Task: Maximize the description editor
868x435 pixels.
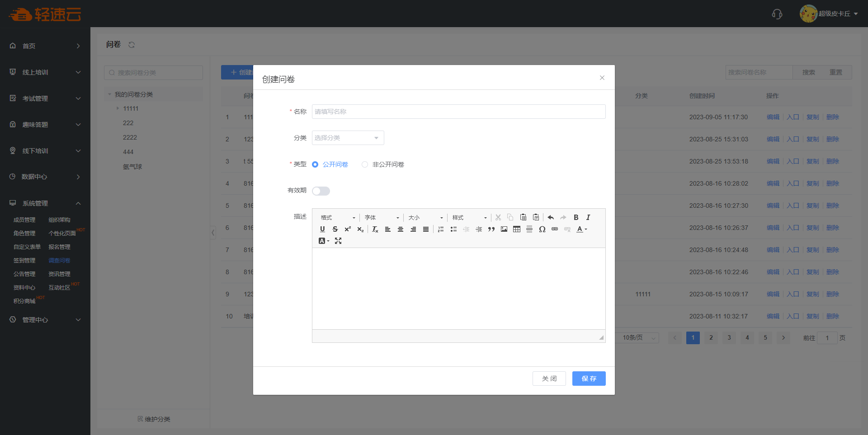Action: coord(338,241)
